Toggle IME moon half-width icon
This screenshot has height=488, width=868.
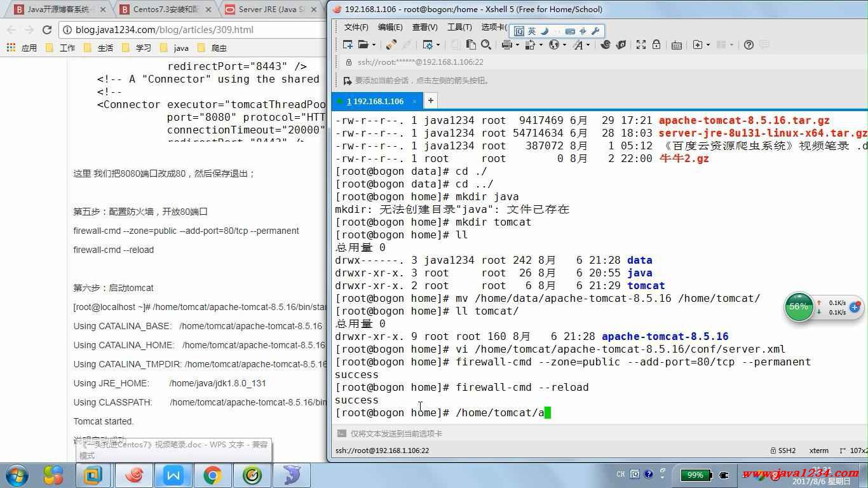545,31
